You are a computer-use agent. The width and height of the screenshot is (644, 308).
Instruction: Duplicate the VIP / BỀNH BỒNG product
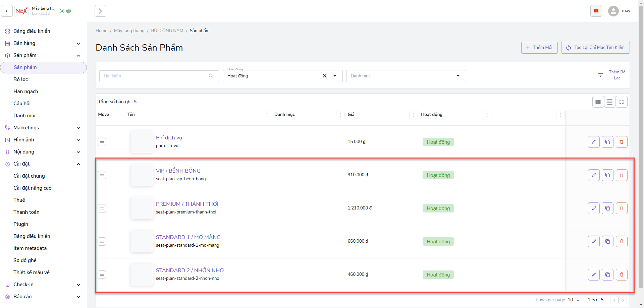pyautogui.click(x=607, y=175)
